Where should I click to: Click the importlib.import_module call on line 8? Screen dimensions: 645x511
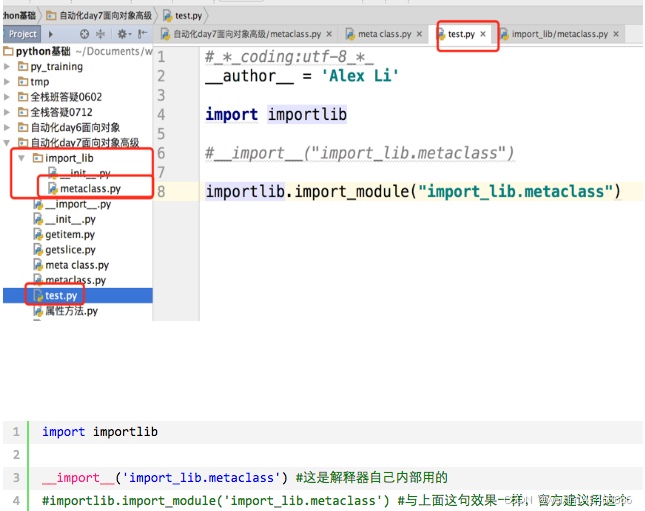pyautogui.click(x=413, y=192)
